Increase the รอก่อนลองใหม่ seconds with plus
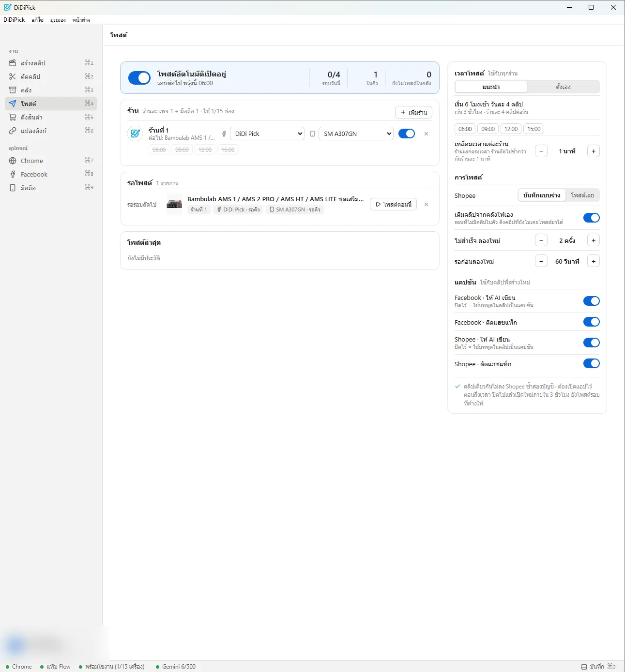This screenshot has width=625, height=672. [x=594, y=261]
